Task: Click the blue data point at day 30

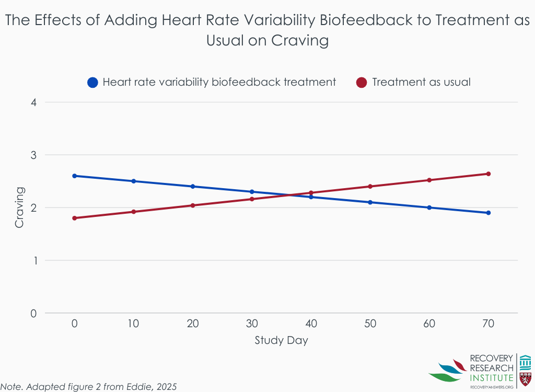Action: 252,192
